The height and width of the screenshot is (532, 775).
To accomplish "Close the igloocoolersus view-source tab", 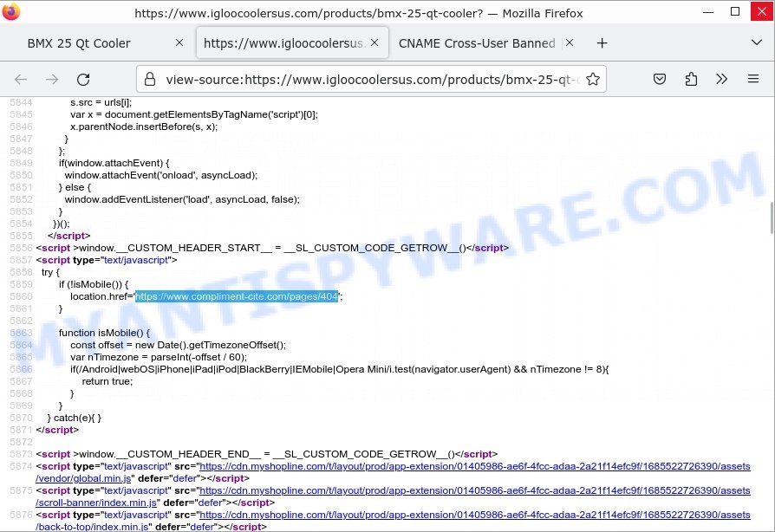I will tap(374, 43).
